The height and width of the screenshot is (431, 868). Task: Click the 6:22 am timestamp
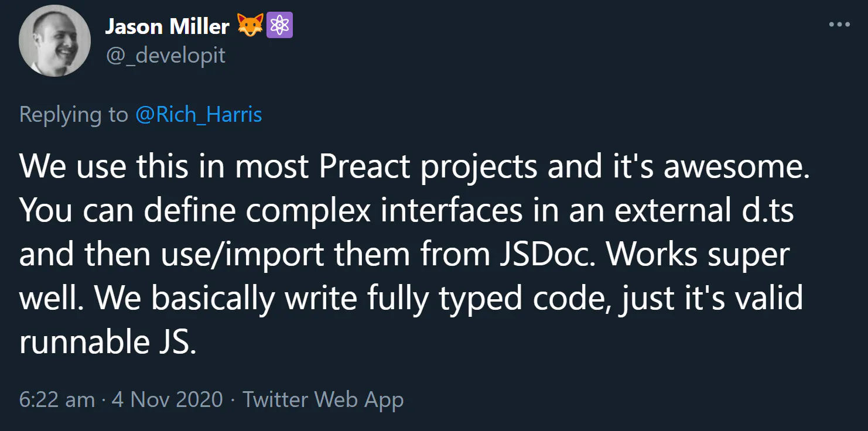tap(57, 399)
